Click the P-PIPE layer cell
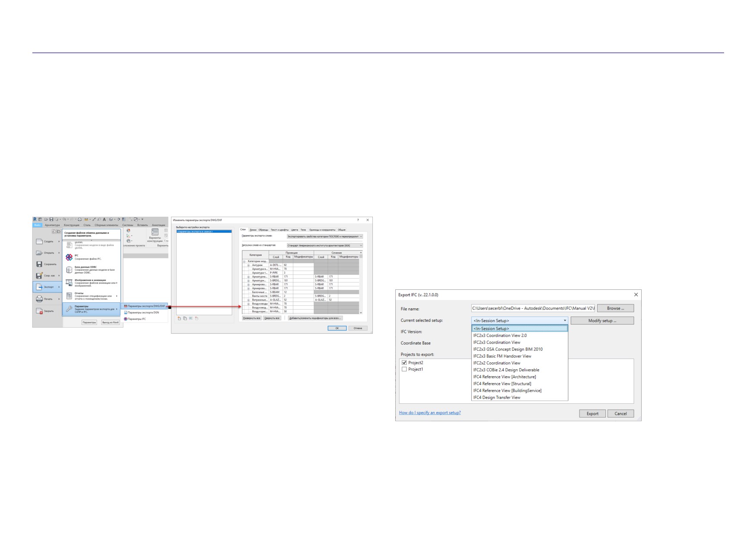This screenshot has width=756, height=535. (276, 273)
